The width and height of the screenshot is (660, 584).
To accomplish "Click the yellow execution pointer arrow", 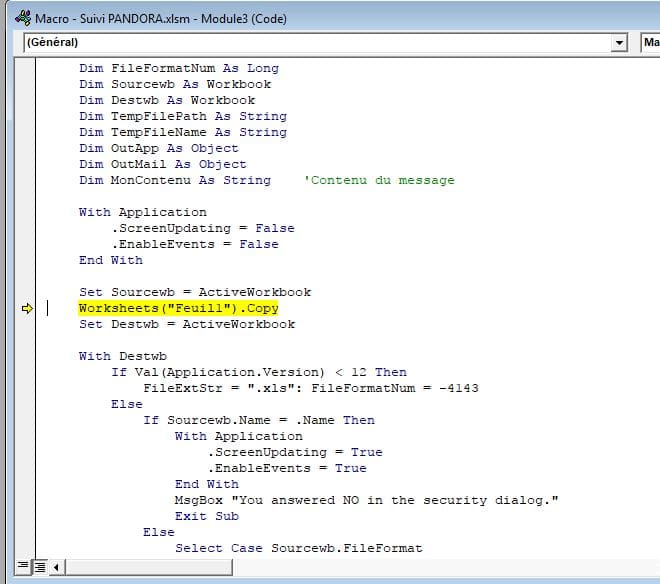I will click(x=27, y=309).
